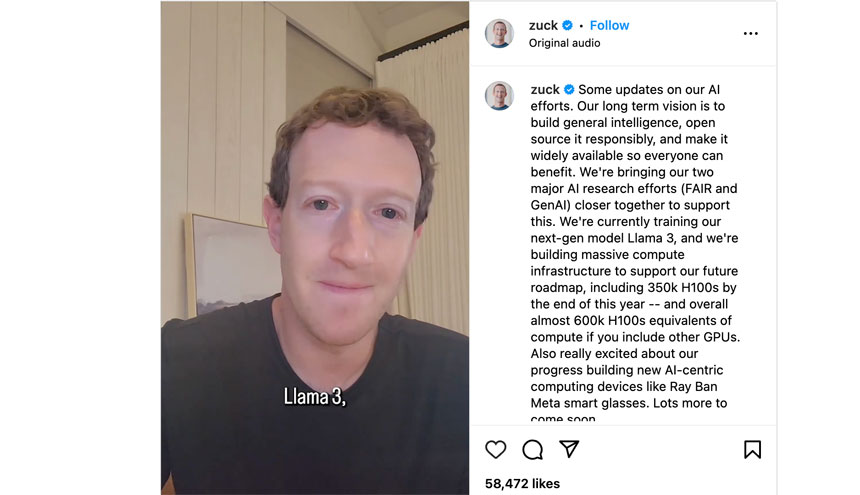Click the verified badge next to header zuck

point(568,25)
